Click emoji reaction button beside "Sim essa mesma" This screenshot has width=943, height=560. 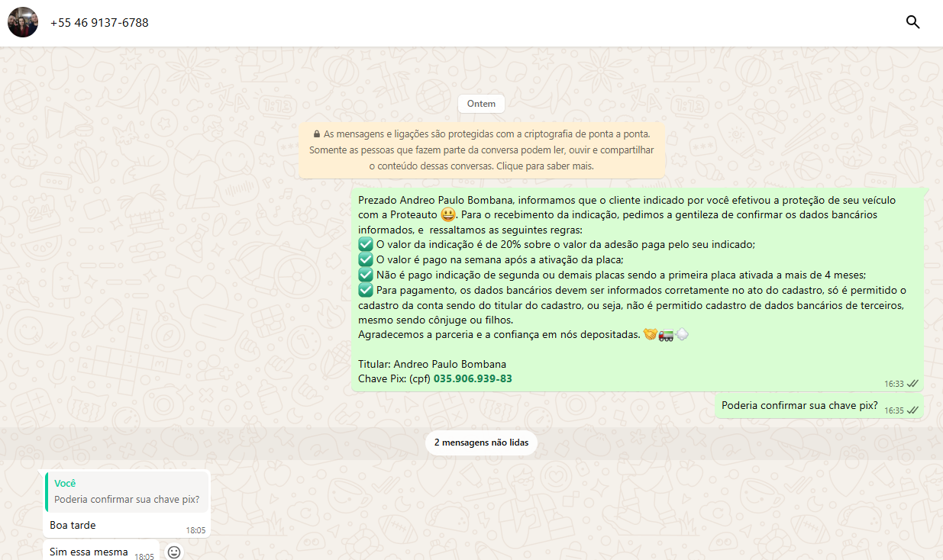pos(174,552)
